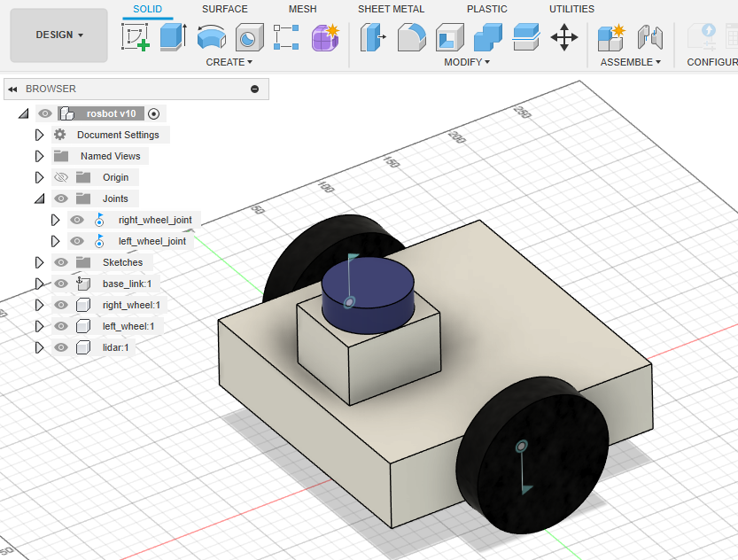Open the DESIGN workspace dropdown

pos(58,35)
